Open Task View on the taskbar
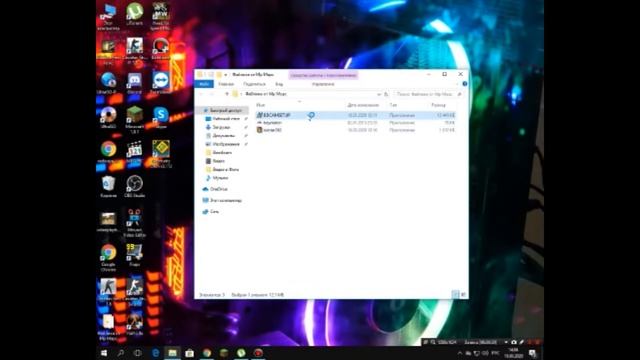 click(138, 353)
